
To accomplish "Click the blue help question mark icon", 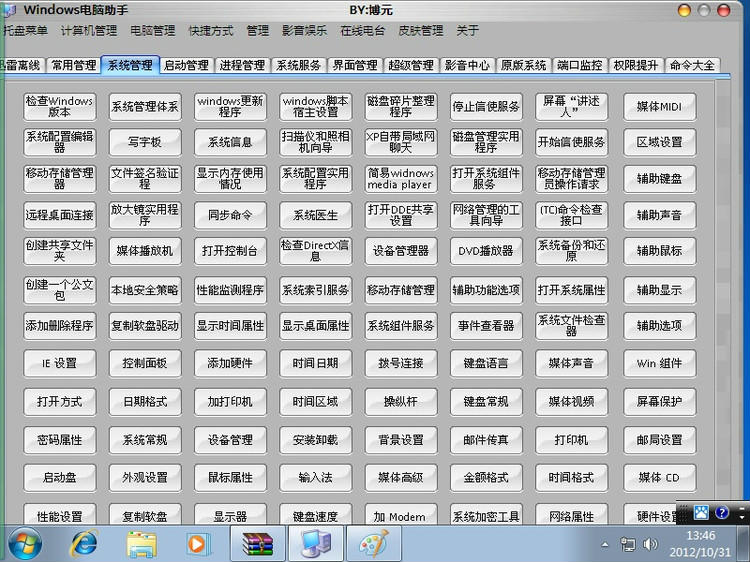I will coord(721,513).
